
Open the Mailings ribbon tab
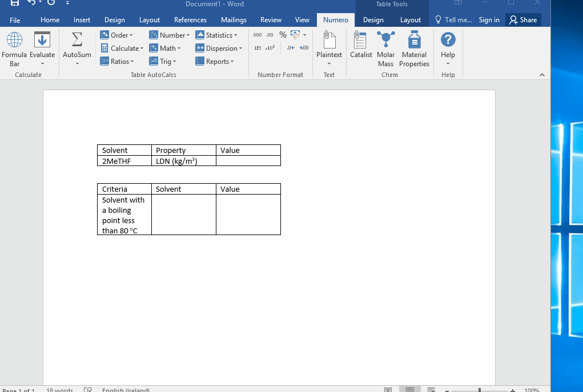234,20
